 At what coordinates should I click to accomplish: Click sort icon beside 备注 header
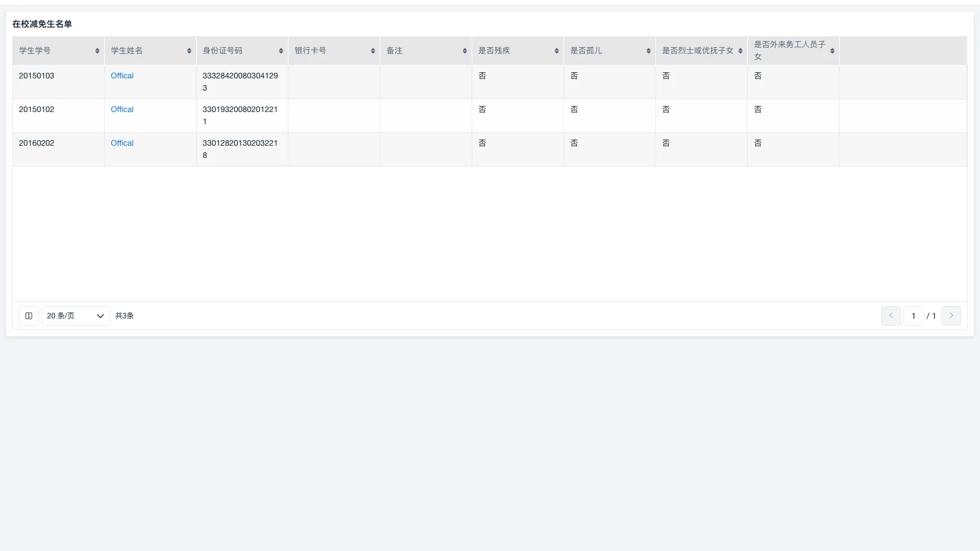coord(465,51)
